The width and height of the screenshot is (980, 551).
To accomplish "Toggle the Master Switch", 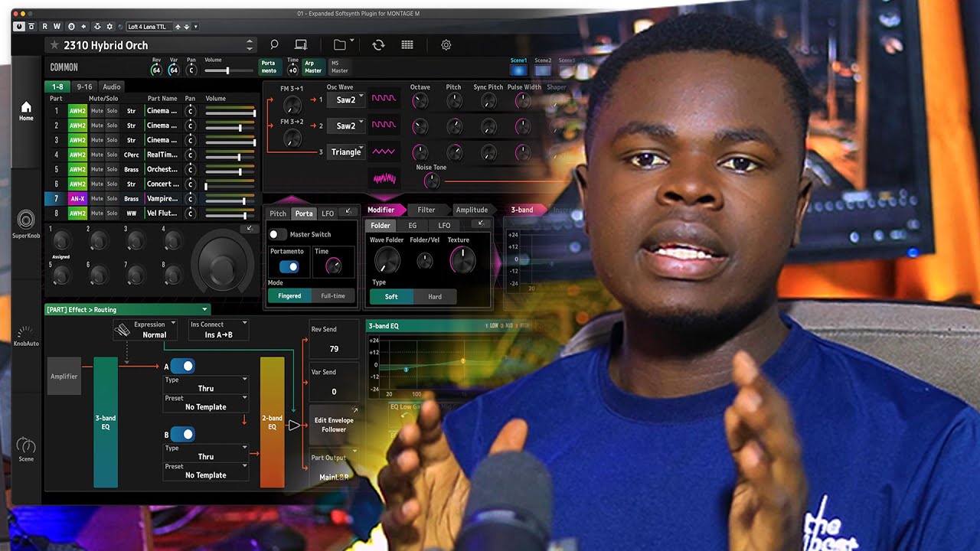I will 278,234.
